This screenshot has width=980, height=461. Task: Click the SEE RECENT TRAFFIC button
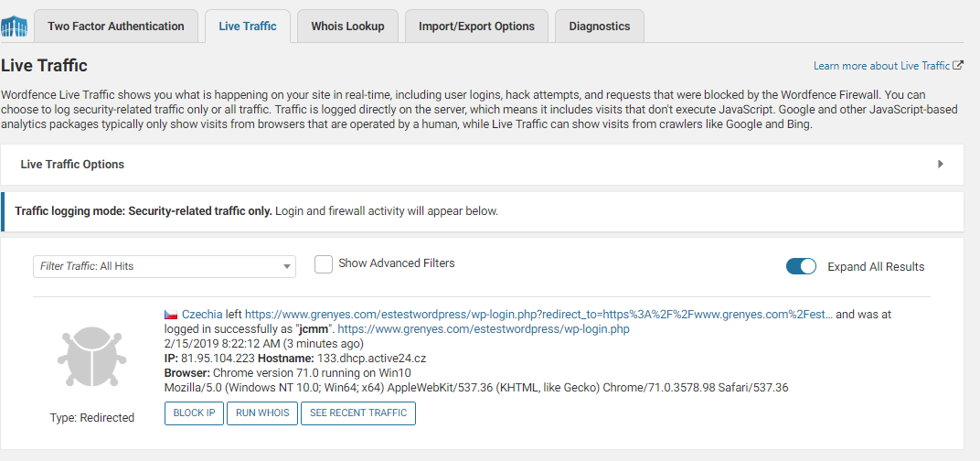(x=358, y=413)
